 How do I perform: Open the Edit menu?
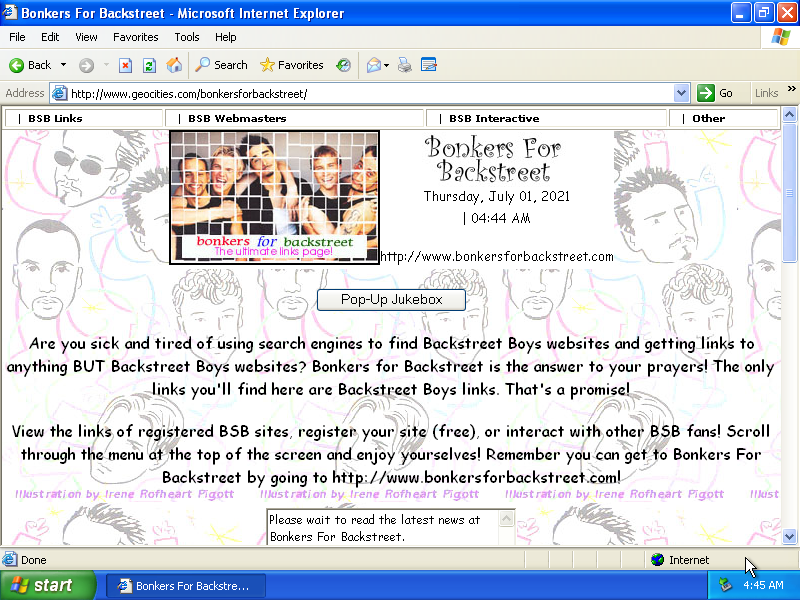click(x=50, y=37)
